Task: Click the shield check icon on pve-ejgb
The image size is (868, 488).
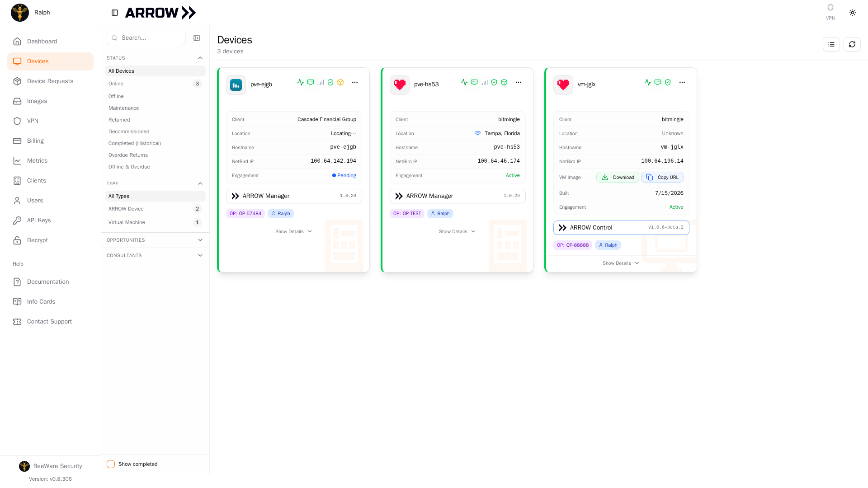Action: point(330,82)
